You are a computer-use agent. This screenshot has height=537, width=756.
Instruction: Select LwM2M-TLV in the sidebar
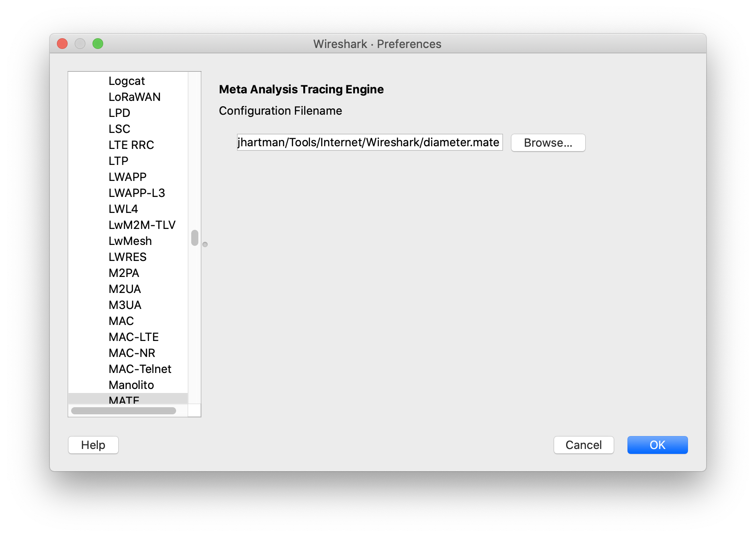pyautogui.click(x=142, y=225)
